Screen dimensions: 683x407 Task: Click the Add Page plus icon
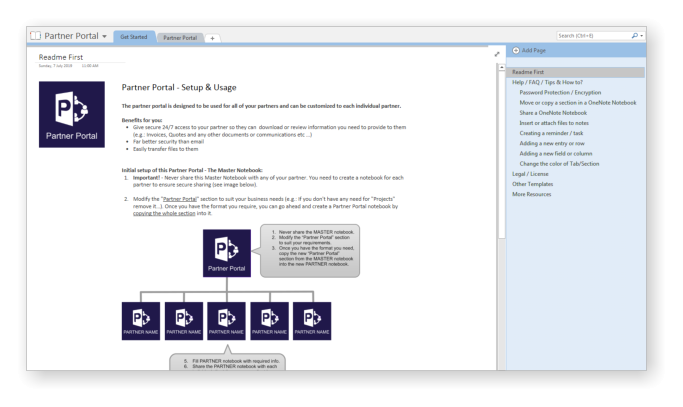pos(516,51)
